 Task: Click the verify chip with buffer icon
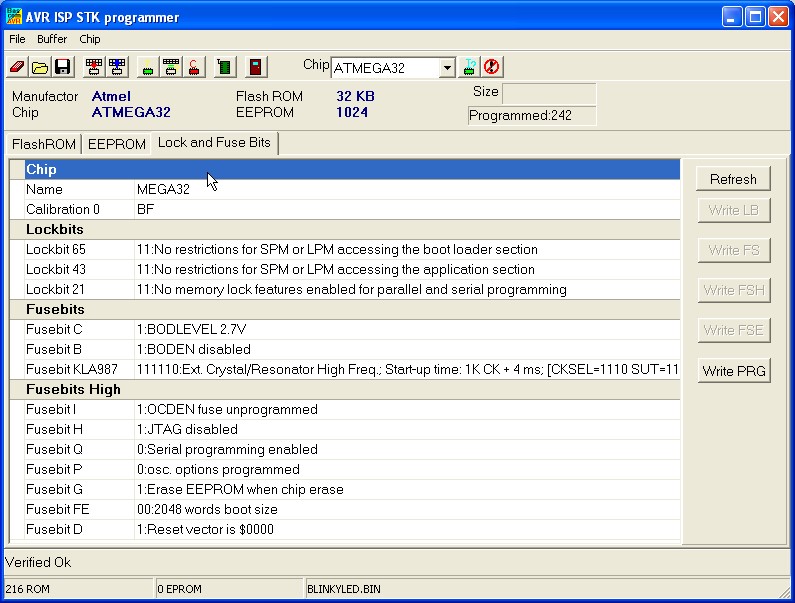[x=171, y=67]
